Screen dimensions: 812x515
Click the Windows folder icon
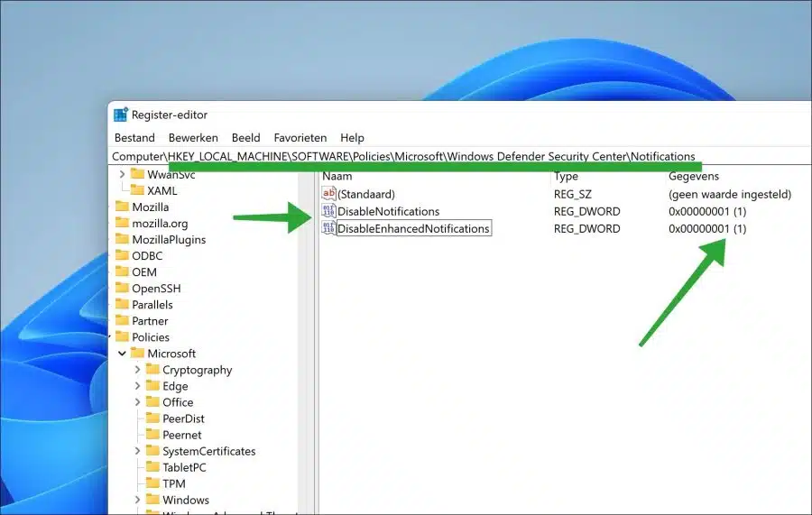click(x=152, y=500)
